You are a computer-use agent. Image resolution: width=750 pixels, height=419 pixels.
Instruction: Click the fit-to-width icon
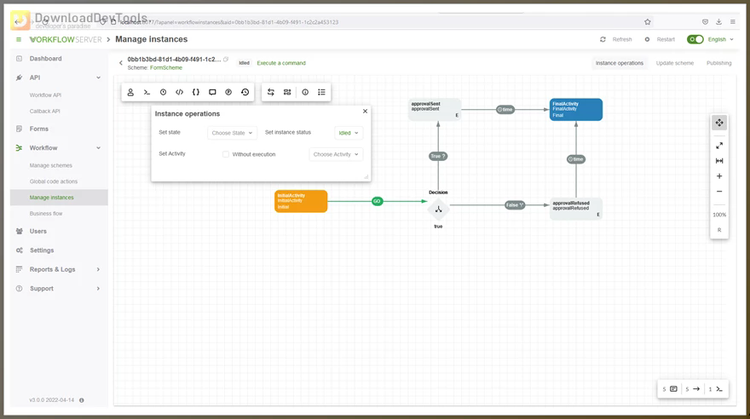pyautogui.click(x=719, y=161)
